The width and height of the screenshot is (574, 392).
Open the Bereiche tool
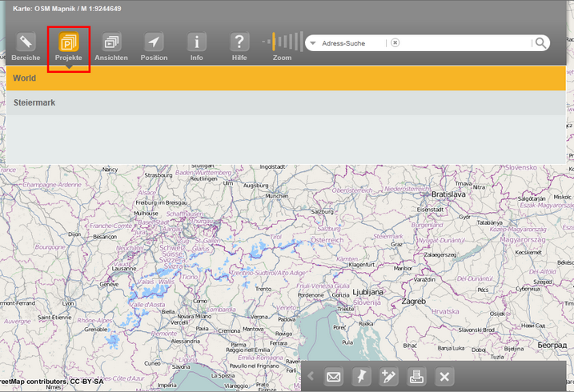tap(26, 42)
